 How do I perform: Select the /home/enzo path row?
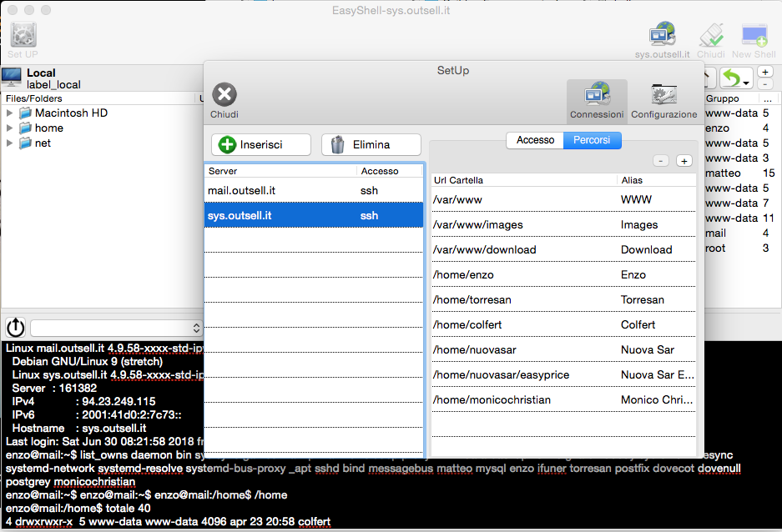pyautogui.click(x=563, y=274)
